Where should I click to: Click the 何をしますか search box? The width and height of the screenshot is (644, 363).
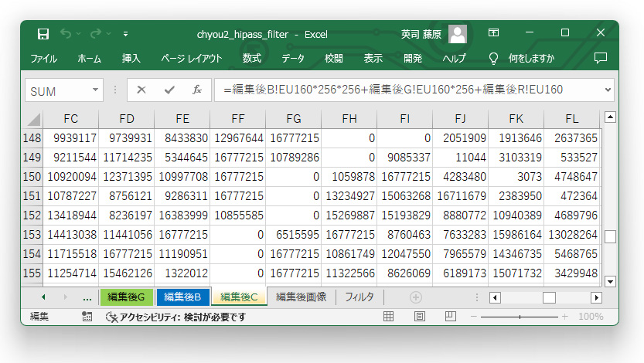(531, 58)
